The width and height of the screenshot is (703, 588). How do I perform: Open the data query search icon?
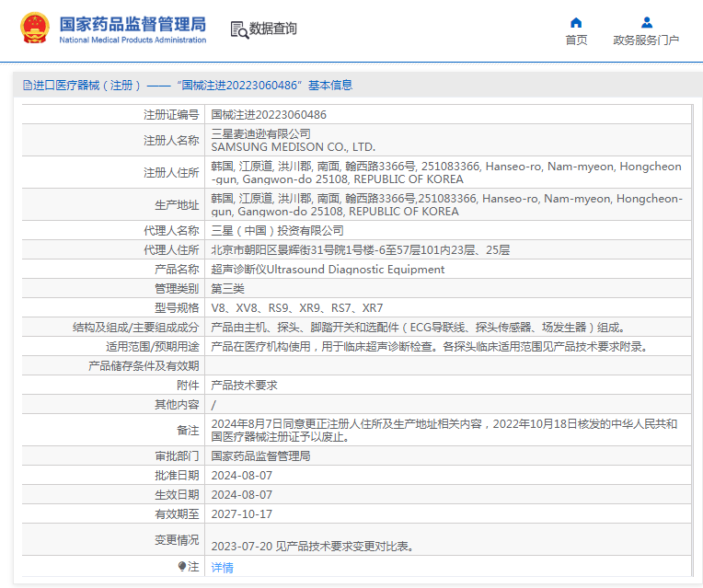[x=239, y=29]
